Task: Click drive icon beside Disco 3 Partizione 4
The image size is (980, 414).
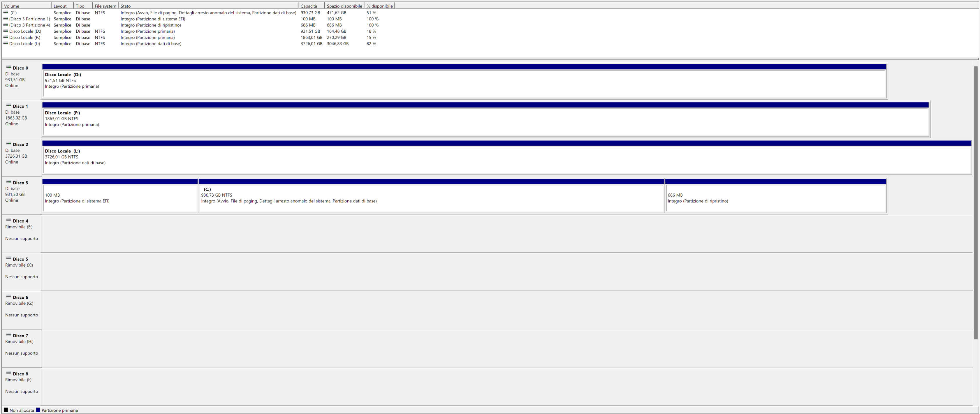Action: (x=6, y=25)
